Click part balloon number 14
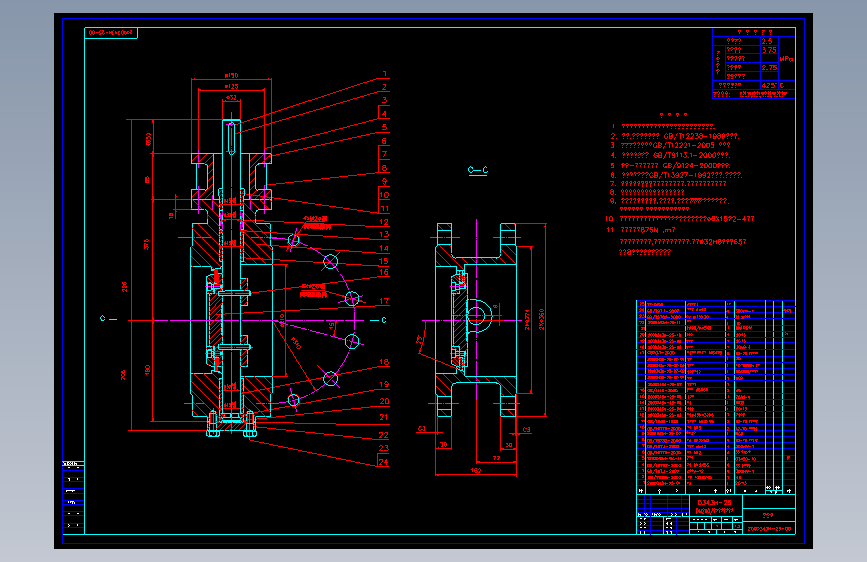Image resolution: width=867 pixels, height=562 pixels. tap(384, 248)
